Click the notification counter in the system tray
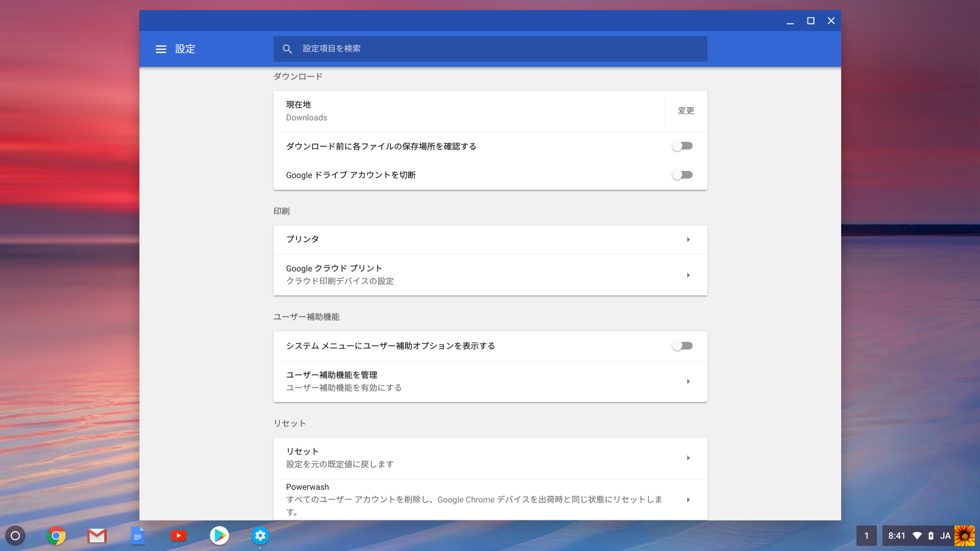Viewport: 980px width, 551px height. [x=866, y=536]
